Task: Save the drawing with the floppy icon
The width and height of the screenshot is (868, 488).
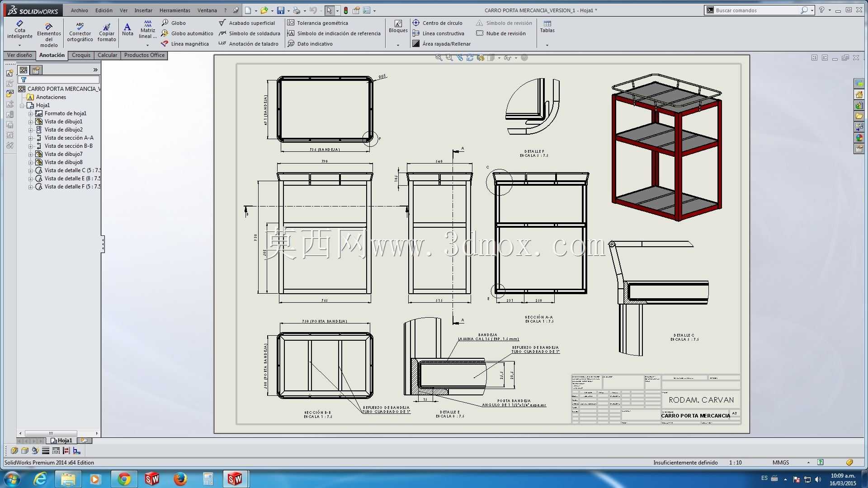Action: [281, 10]
